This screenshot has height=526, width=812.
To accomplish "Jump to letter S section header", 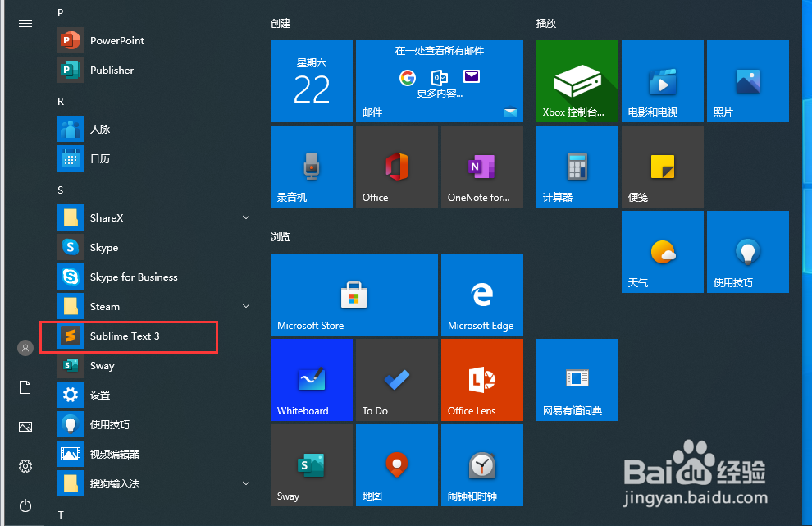I will [x=61, y=190].
